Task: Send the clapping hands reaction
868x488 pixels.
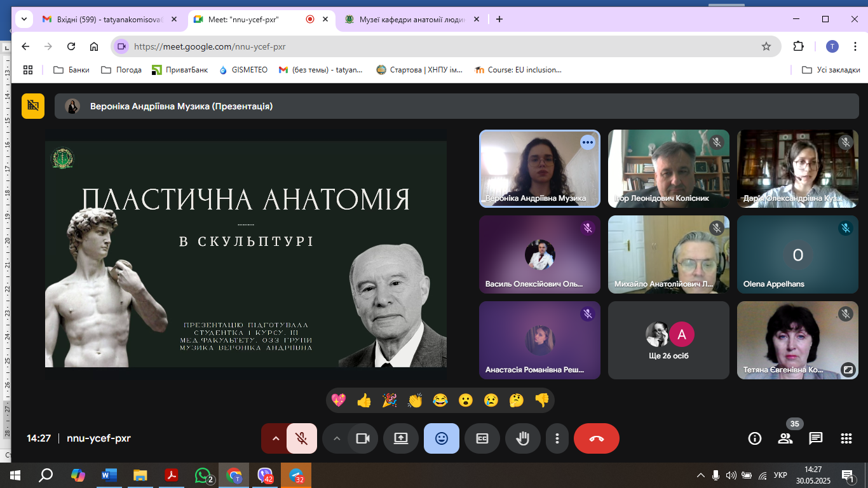Action: pos(415,400)
